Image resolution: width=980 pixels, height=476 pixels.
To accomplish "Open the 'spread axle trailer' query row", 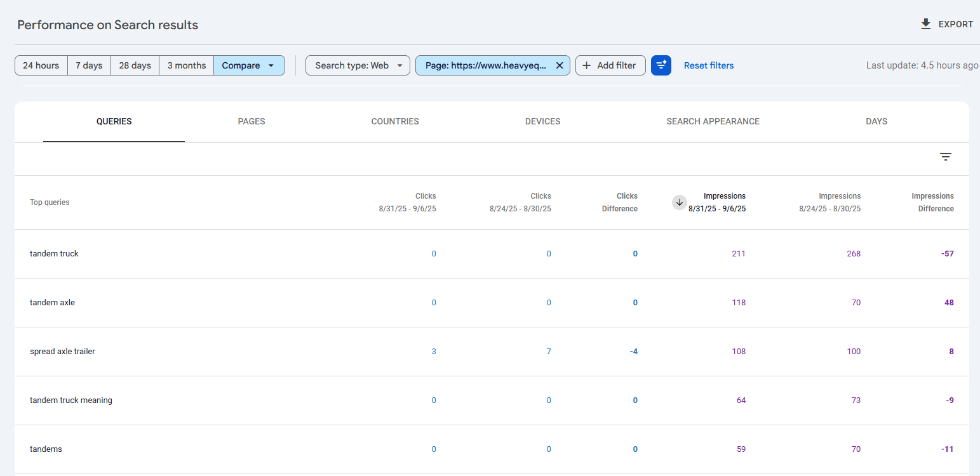I will click(492, 352).
